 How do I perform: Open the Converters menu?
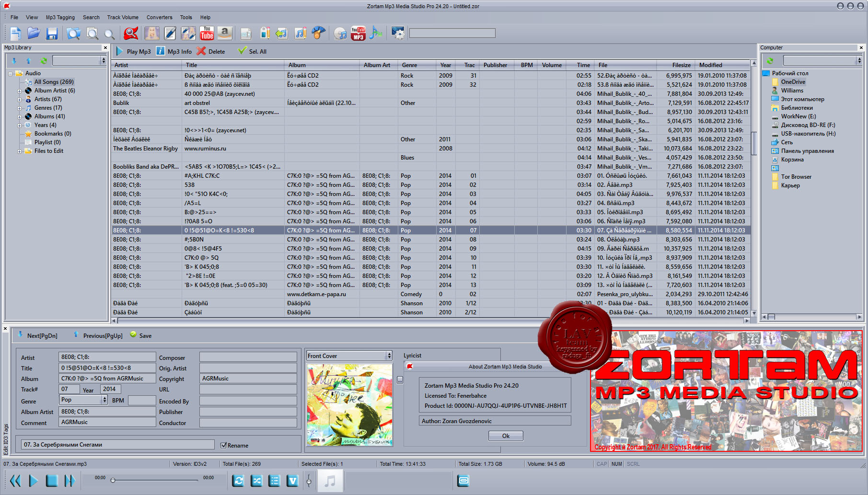tap(159, 17)
